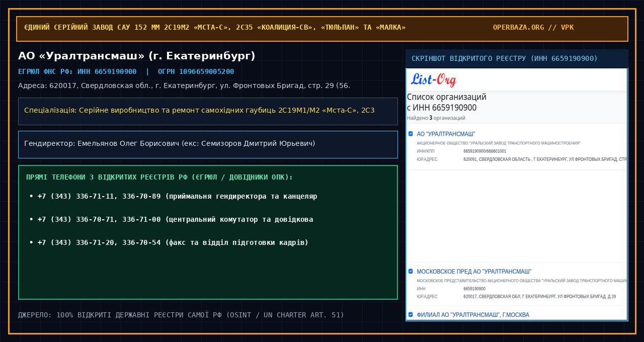This screenshot has width=644, height=342.
Task: Click the МОСКОВСКОЕ ПРЕДСТАВИТЕЛЬСТВО full name line
Action: (x=522, y=281)
